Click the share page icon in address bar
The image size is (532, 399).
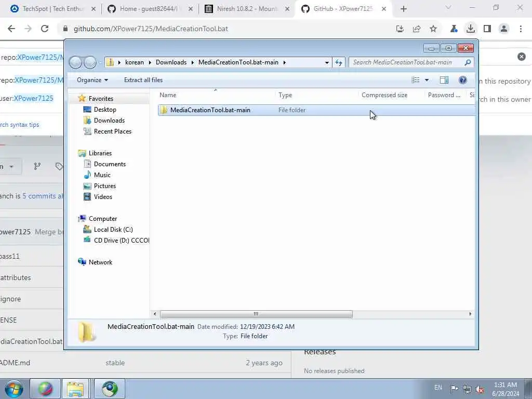pos(417,29)
